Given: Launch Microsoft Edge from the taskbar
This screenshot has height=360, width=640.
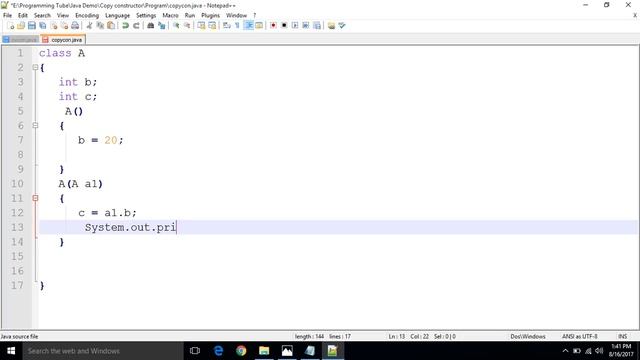Looking at the screenshot, I should [218, 351].
